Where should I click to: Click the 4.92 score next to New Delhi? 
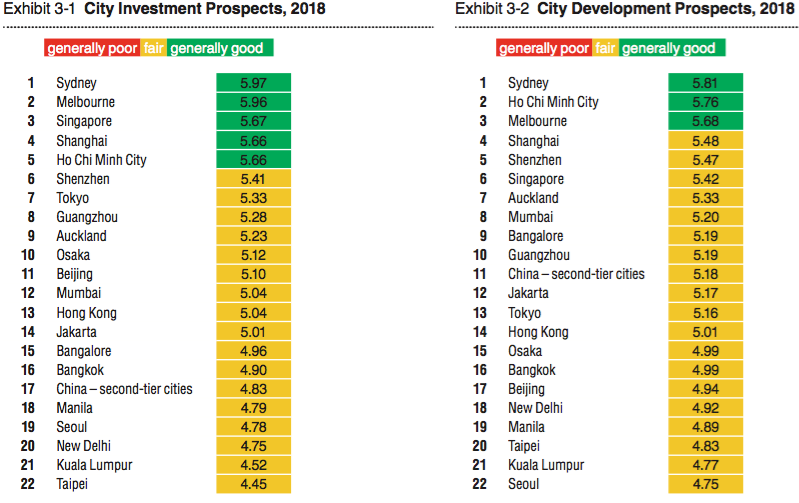click(705, 408)
